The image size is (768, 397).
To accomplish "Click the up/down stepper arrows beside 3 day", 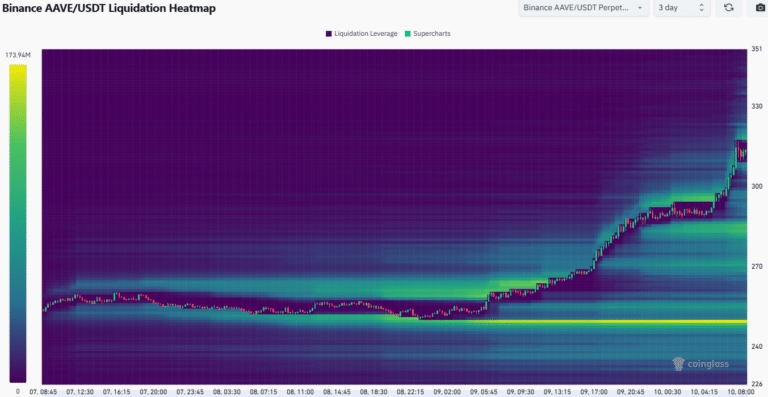I will point(701,7).
